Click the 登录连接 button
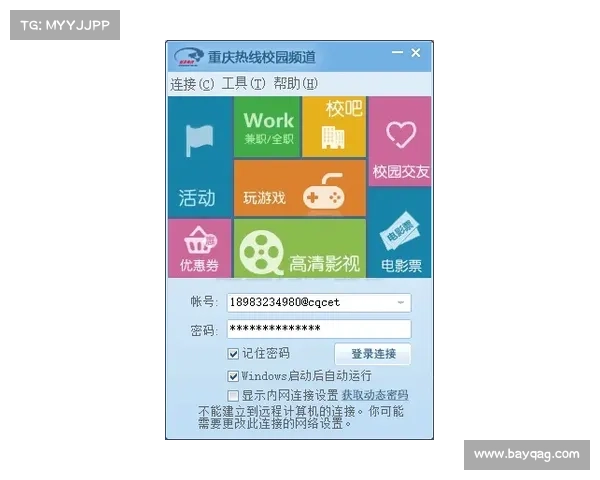Image resolution: width=600 pixels, height=480 pixels. (373, 354)
